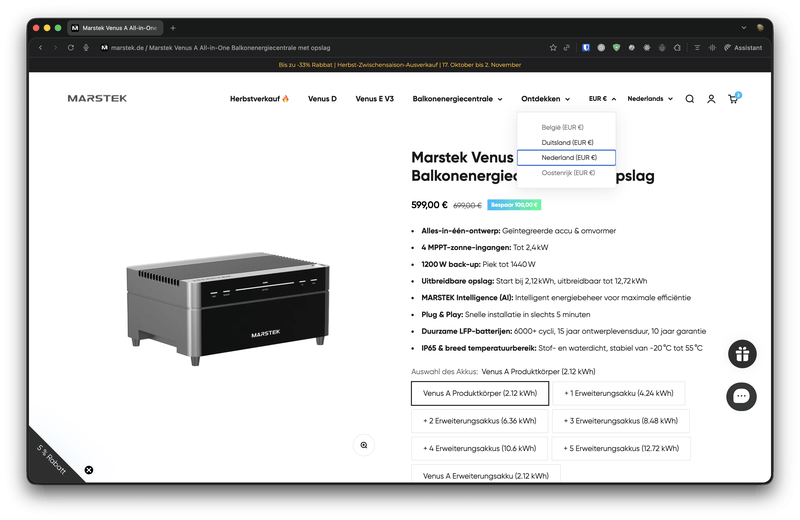
Task: Select + 1 Erweiterungsakku (4.24 kWh) option
Action: coord(618,393)
